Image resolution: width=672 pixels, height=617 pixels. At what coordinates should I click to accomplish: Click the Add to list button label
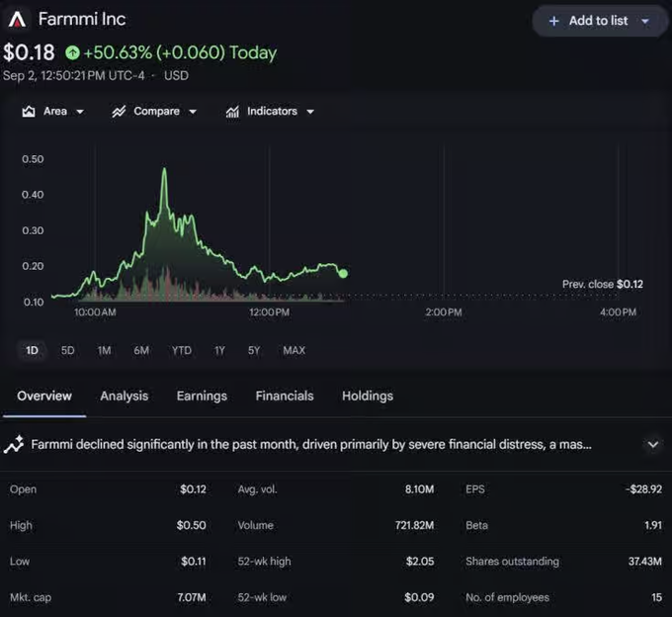(x=598, y=21)
